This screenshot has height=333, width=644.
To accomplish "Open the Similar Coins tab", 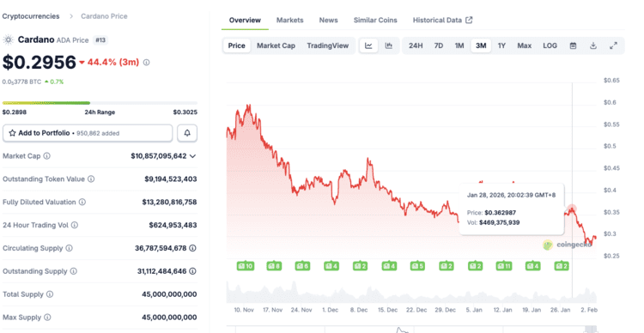I will pos(375,20).
